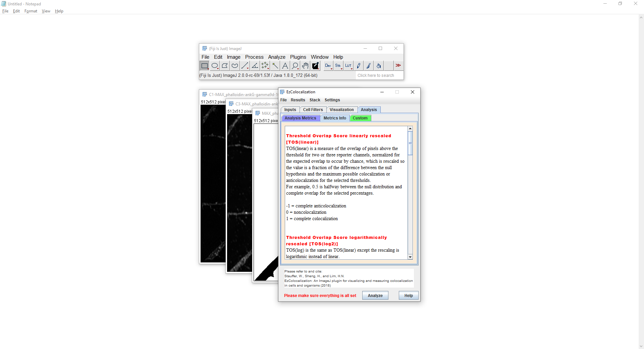Image resolution: width=644 pixels, height=349 pixels.
Task: Open ImageJ Image menu
Action: (233, 57)
